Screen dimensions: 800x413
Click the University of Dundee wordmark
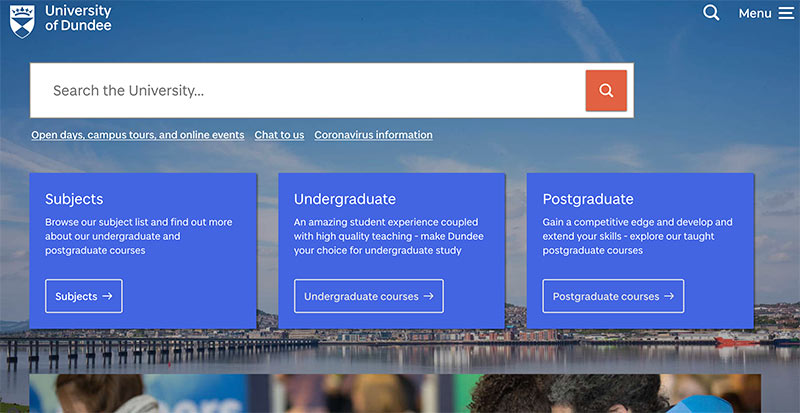click(x=78, y=18)
